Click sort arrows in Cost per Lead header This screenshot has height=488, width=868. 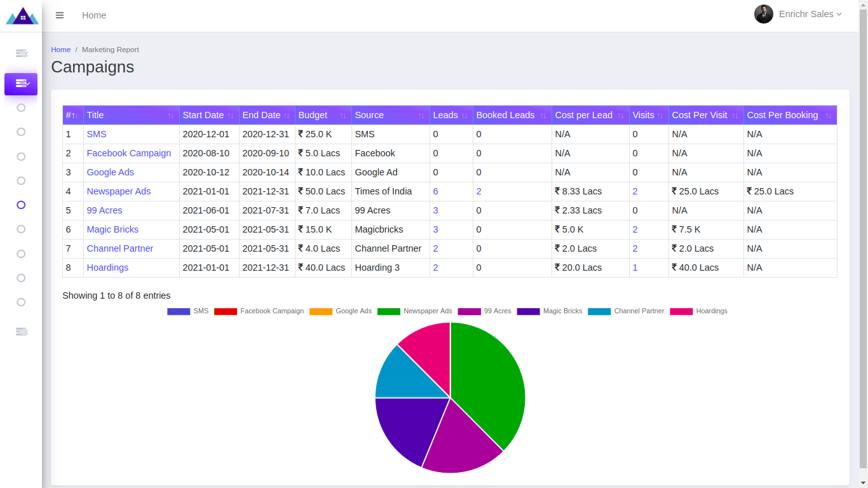coord(621,116)
